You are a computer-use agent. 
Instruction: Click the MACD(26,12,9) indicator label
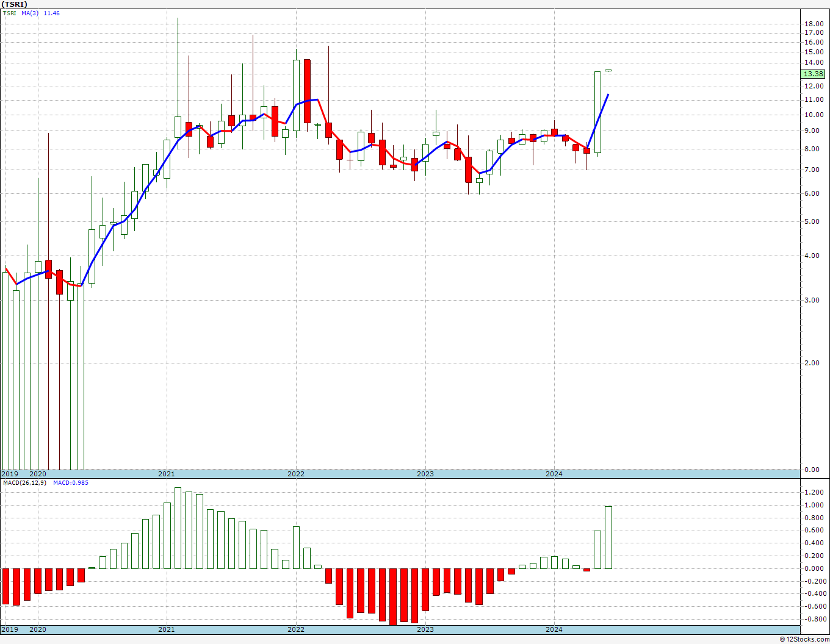24,483
